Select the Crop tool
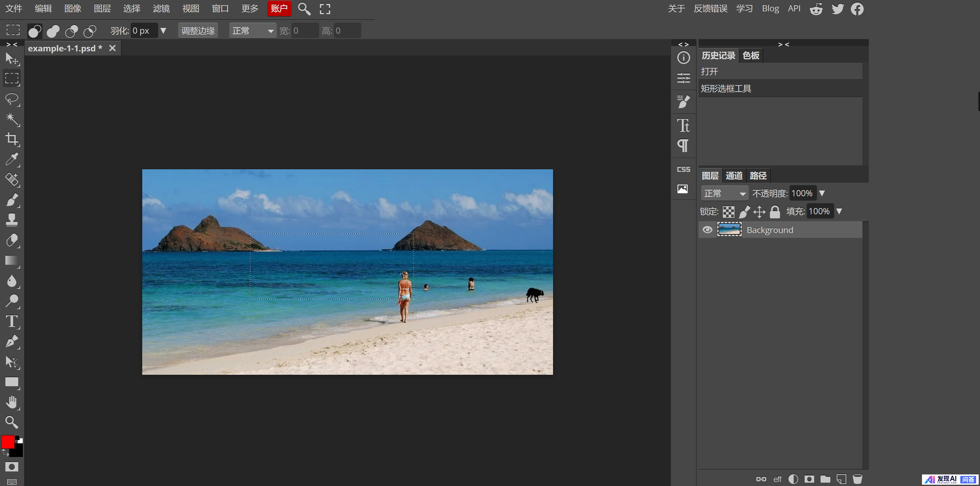Viewport: 980px width, 486px height. pyautogui.click(x=12, y=139)
